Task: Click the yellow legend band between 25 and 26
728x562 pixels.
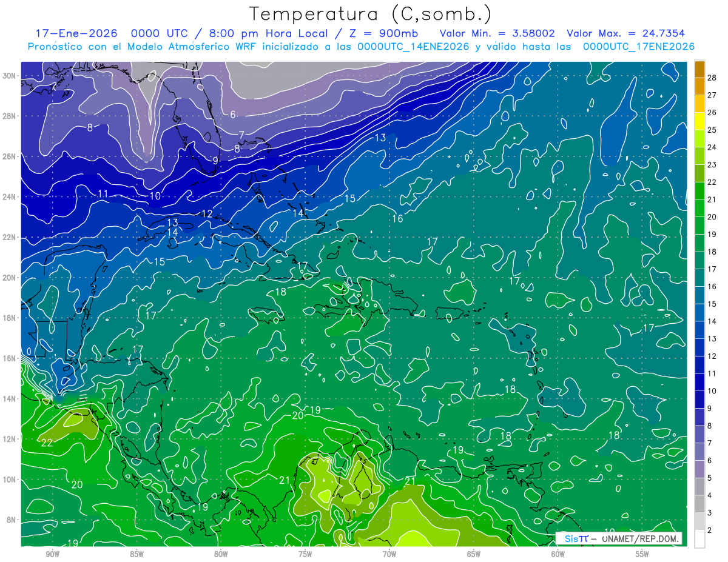Action: pyautogui.click(x=699, y=121)
